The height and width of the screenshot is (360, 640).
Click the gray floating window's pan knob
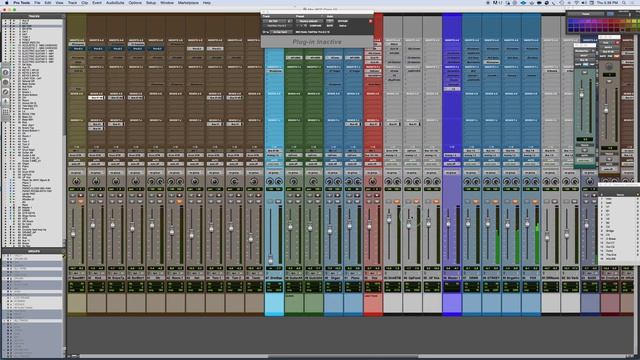(x=609, y=67)
